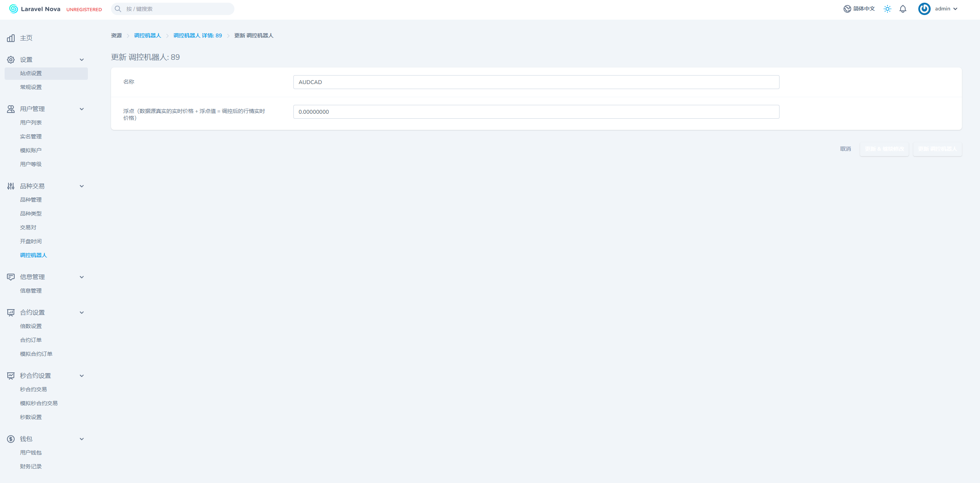The height and width of the screenshot is (483, 980).
Task: Click the 品种交易 sliders icon
Action: click(x=11, y=186)
